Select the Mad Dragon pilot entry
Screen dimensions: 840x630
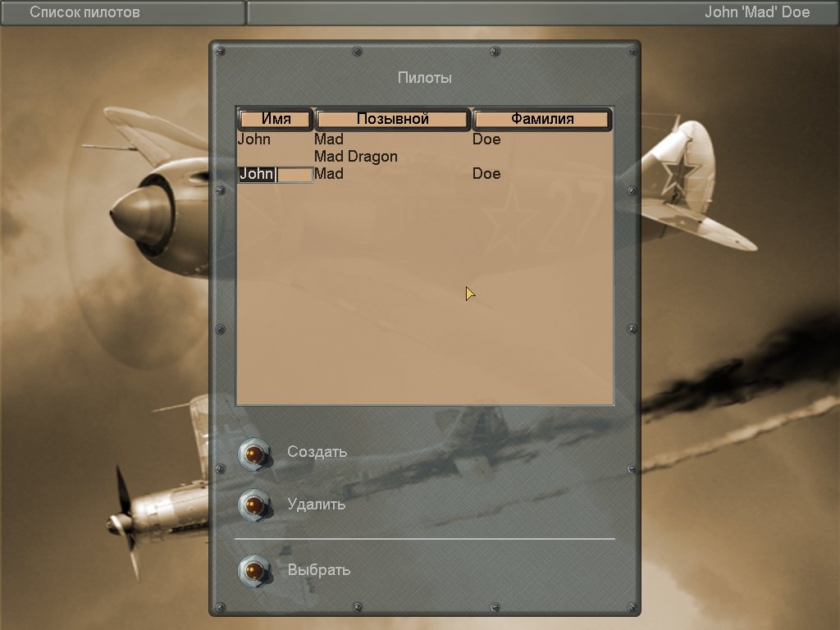[x=356, y=157]
